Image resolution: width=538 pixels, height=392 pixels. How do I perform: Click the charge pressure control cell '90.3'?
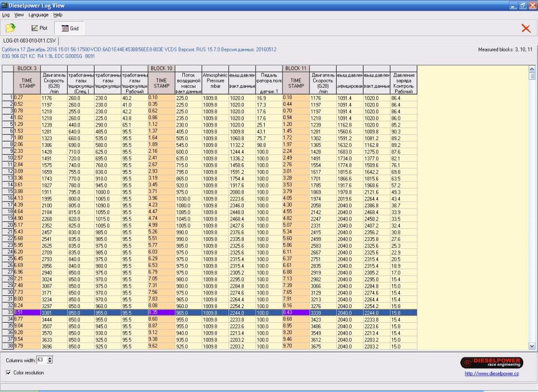coord(403,131)
